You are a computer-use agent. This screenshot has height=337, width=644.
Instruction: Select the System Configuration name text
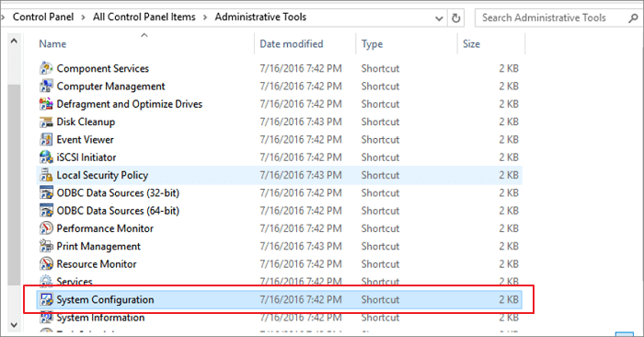click(x=105, y=299)
